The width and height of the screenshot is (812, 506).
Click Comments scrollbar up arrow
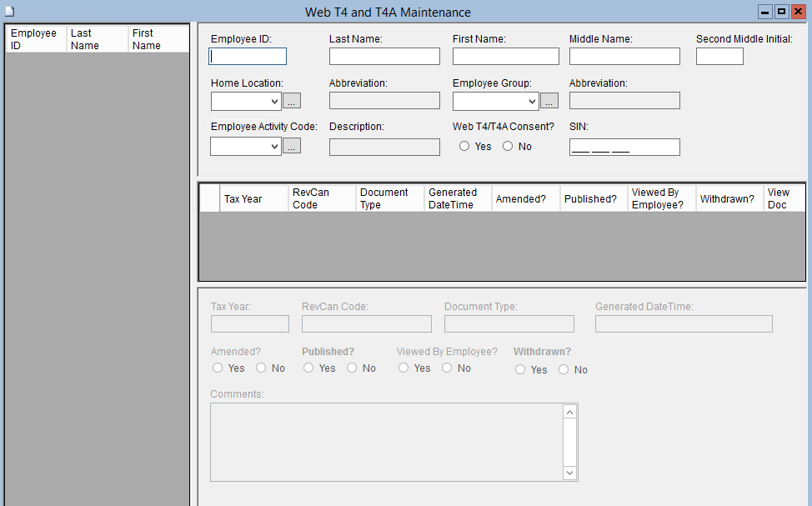pyautogui.click(x=569, y=412)
